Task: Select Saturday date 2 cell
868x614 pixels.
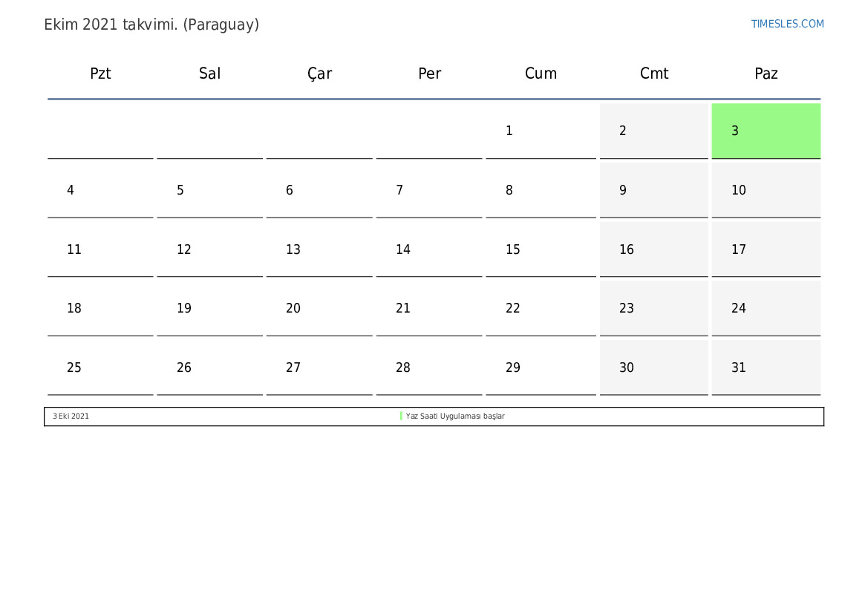Action: (653, 131)
